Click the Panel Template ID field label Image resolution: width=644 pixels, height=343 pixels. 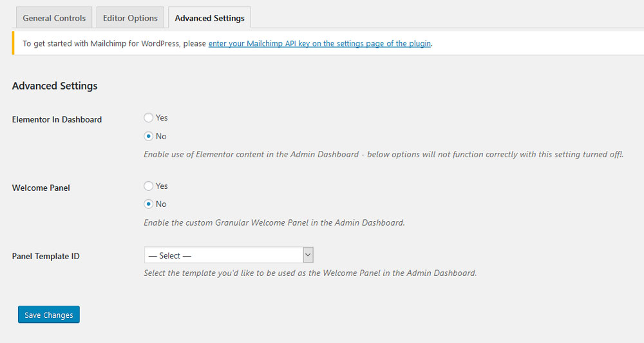[46, 256]
